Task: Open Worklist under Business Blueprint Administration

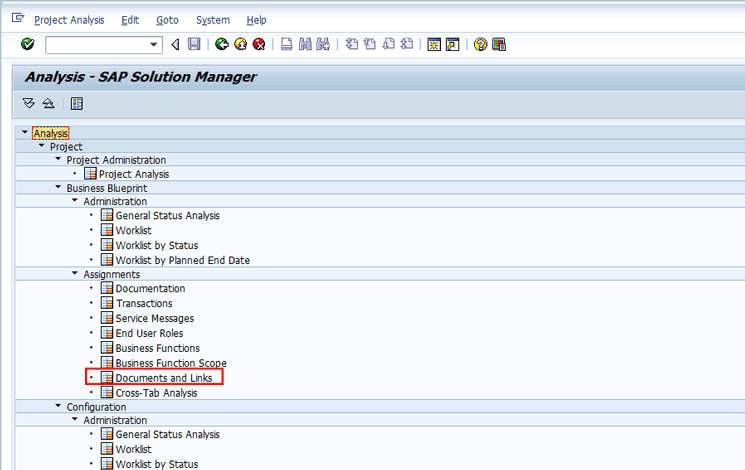Action: point(134,230)
